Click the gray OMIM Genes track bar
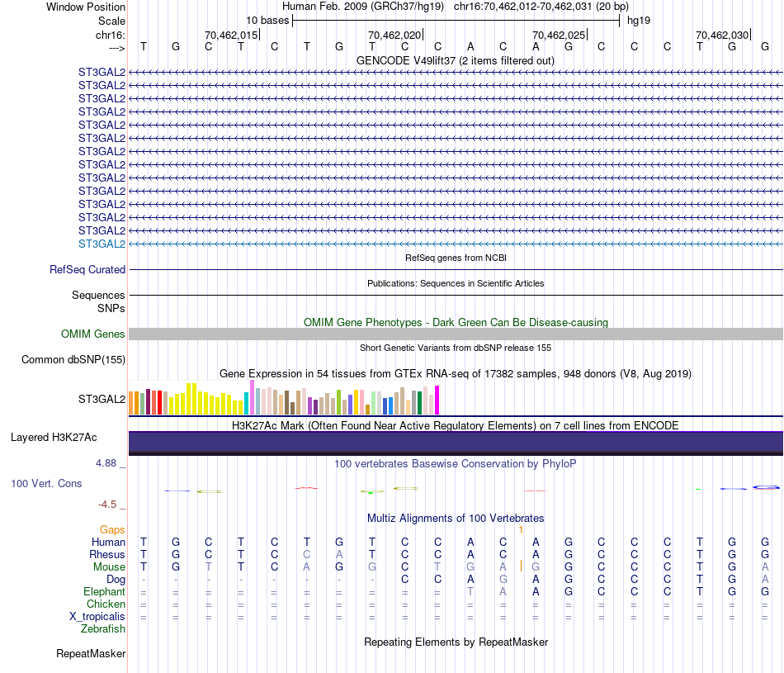 click(456, 334)
